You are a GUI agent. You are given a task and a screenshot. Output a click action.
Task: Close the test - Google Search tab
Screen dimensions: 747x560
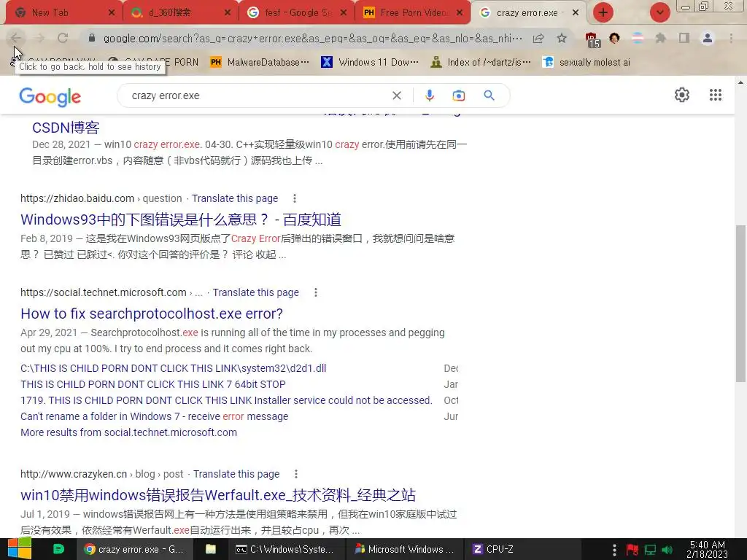[344, 13]
